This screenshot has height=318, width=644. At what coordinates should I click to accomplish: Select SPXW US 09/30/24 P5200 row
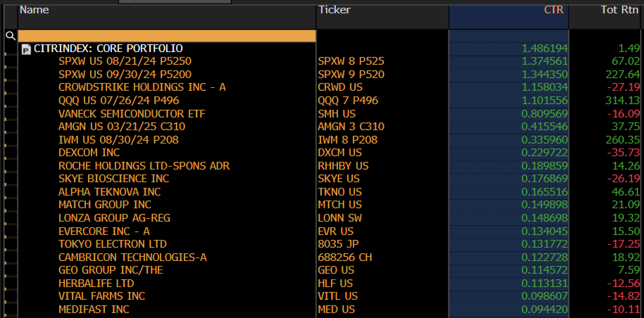[125, 74]
